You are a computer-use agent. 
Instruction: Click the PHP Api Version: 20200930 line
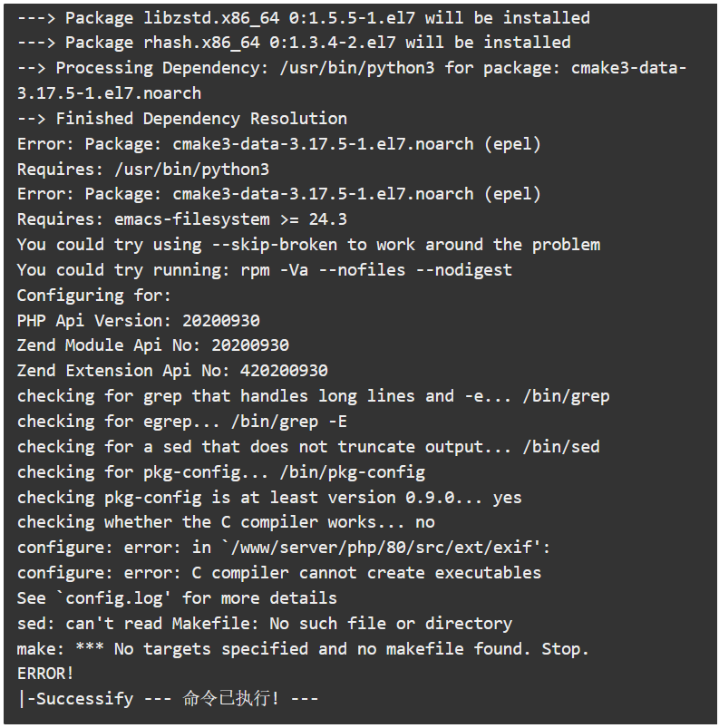click(x=139, y=320)
